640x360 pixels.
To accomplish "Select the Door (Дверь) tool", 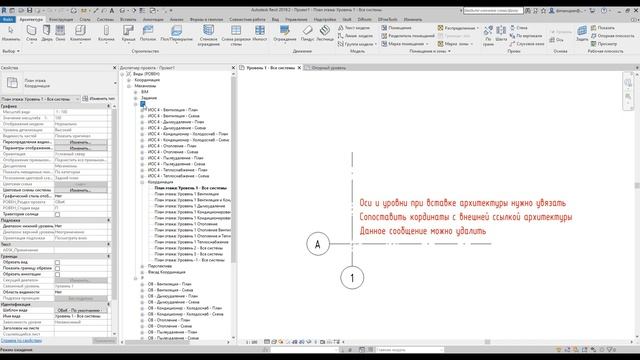I will click(x=47, y=33).
